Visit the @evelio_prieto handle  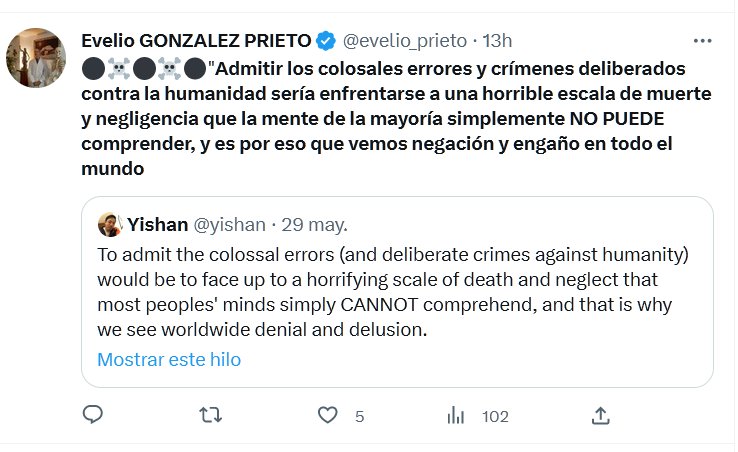(405, 41)
